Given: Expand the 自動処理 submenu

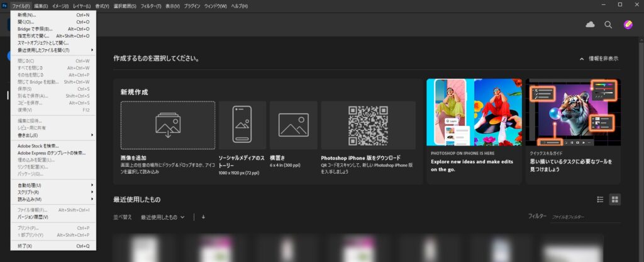Looking at the screenshot, I should pos(53,185).
